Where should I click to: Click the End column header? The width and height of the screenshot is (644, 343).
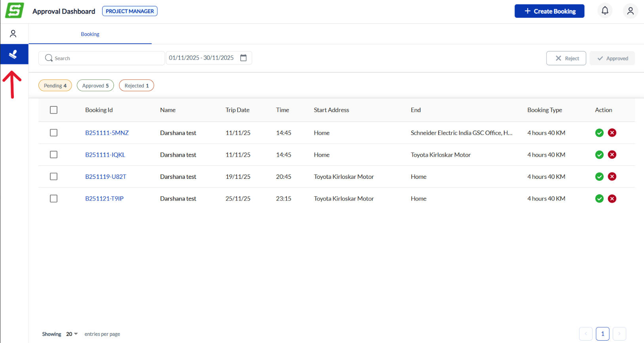click(416, 110)
